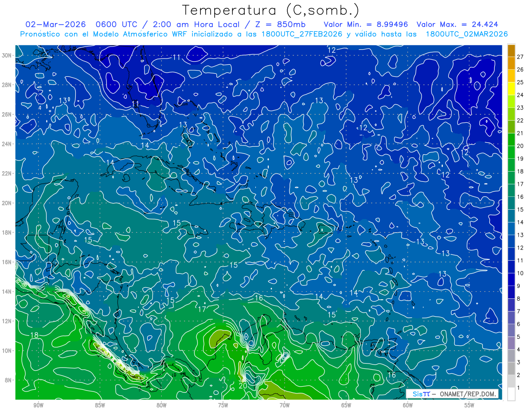Click the 26N latitude axis label

8,114
